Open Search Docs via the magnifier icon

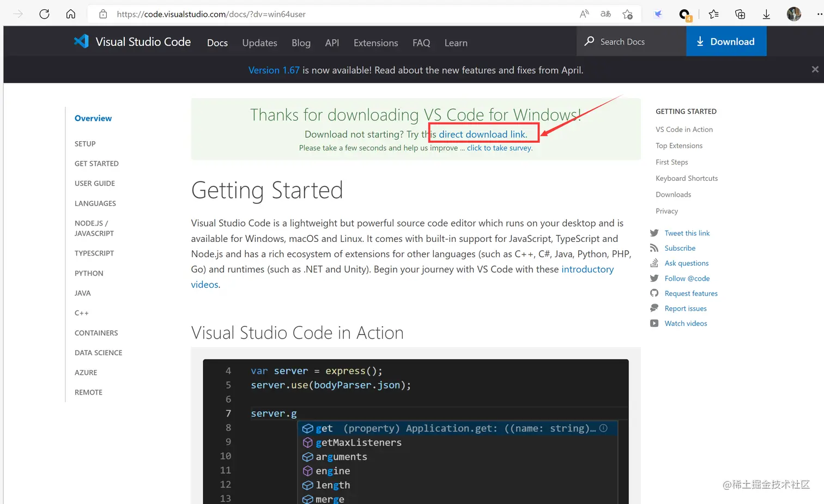(589, 41)
